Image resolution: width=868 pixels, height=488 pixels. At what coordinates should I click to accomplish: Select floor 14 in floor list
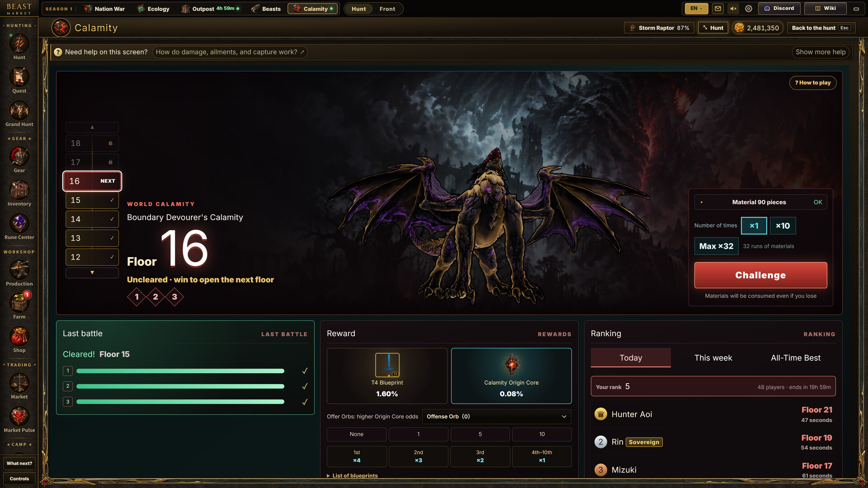coord(92,219)
